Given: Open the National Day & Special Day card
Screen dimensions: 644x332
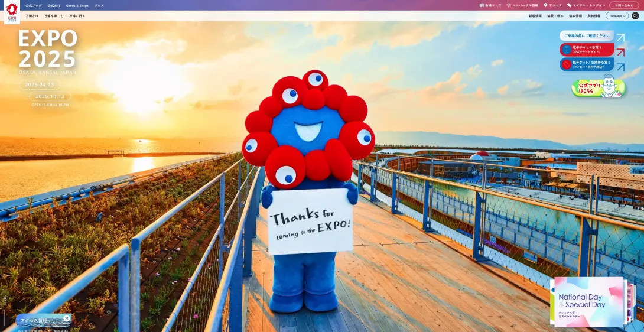Looking at the screenshot, I should pos(588,301).
